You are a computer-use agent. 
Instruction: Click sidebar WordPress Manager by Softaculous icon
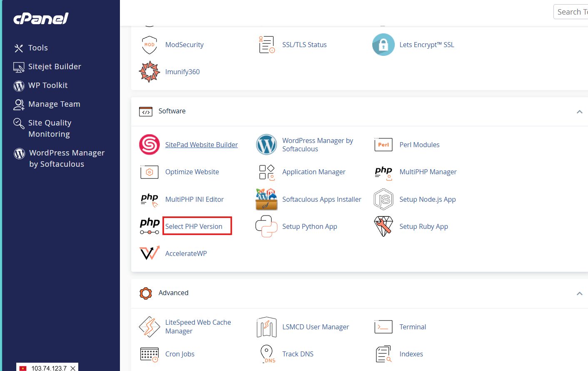pos(19,153)
